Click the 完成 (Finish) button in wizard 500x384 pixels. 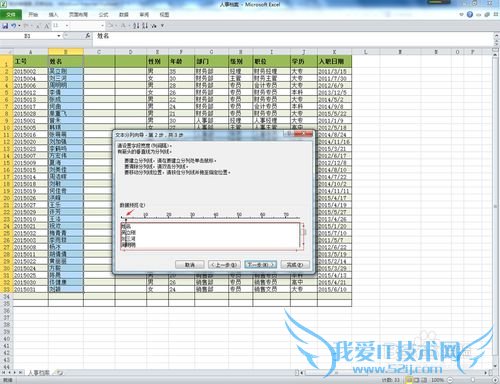coord(295,265)
